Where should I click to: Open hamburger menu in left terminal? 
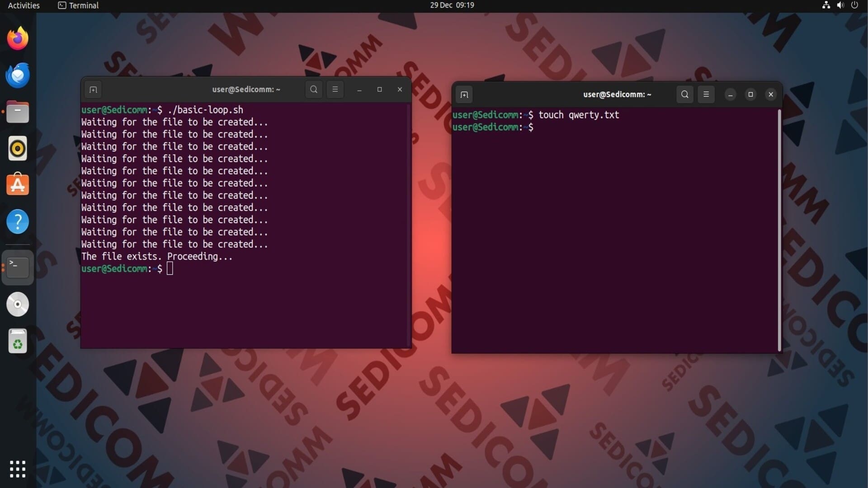[x=335, y=89]
